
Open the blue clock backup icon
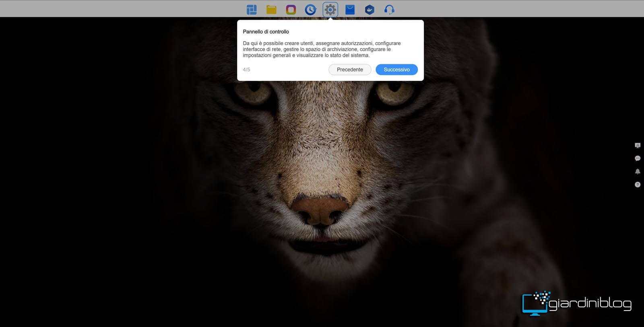point(310,9)
